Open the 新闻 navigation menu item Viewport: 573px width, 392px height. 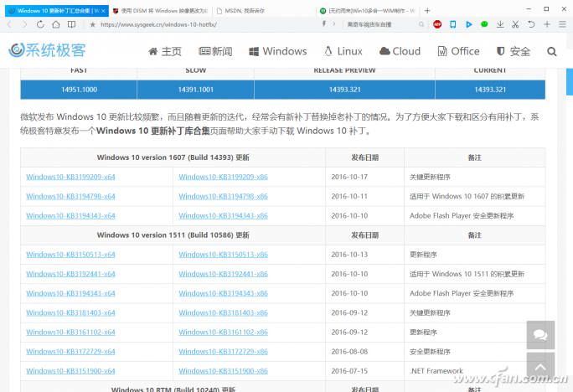coord(215,51)
